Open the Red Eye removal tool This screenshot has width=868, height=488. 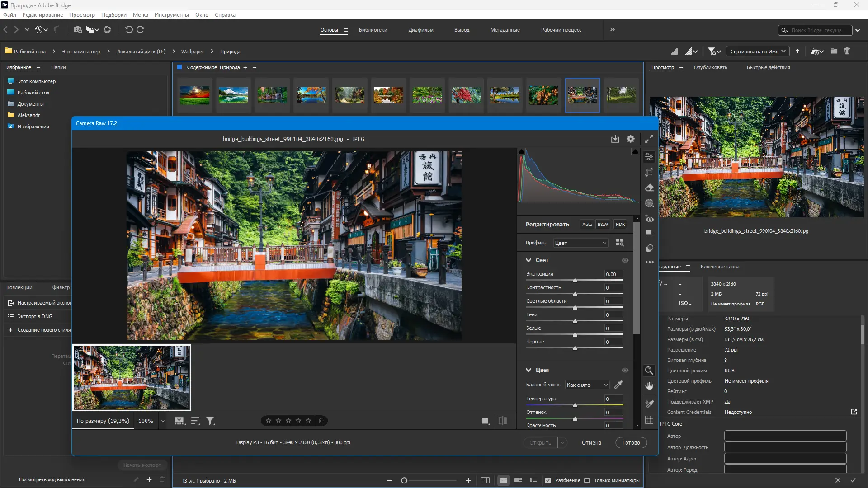tap(650, 219)
